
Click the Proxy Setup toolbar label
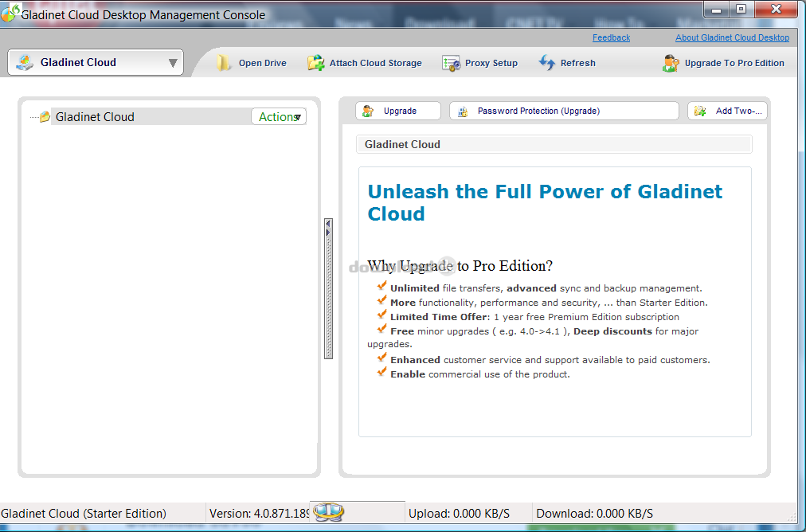(491, 63)
